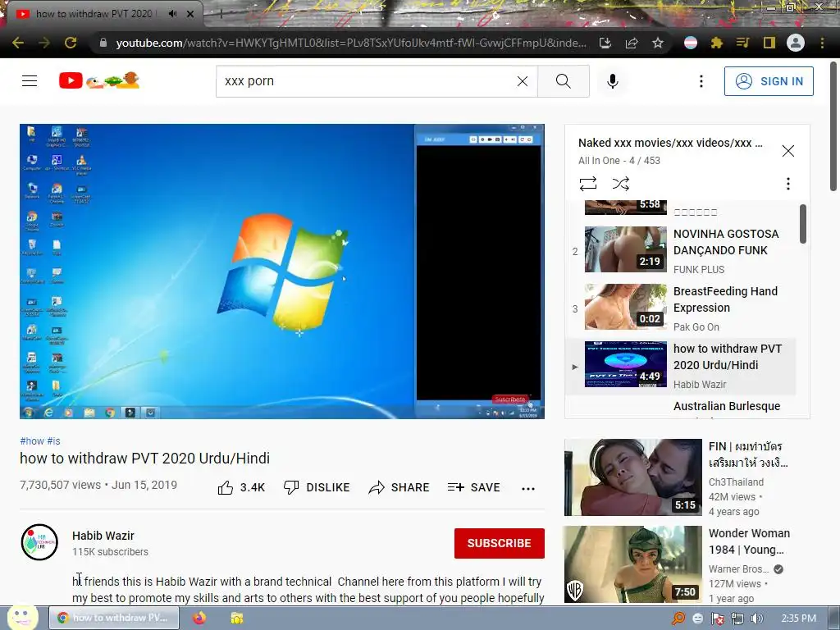Click the 2:35 PM clock
Image resolution: width=840 pixels, height=630 pixels.
click(x=798, y=619)
